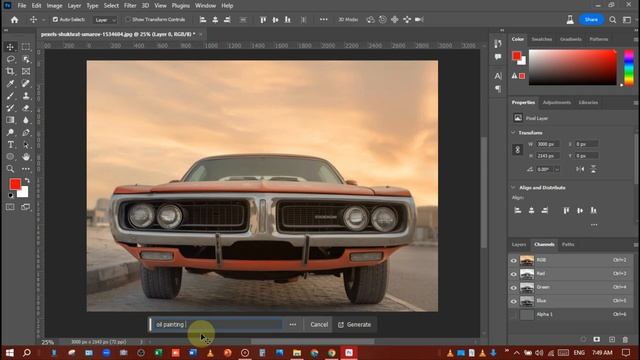The height and width of the screenshot is (360, 640).
Task: Toggle visibility of Green channel
Action: [513, 288]
